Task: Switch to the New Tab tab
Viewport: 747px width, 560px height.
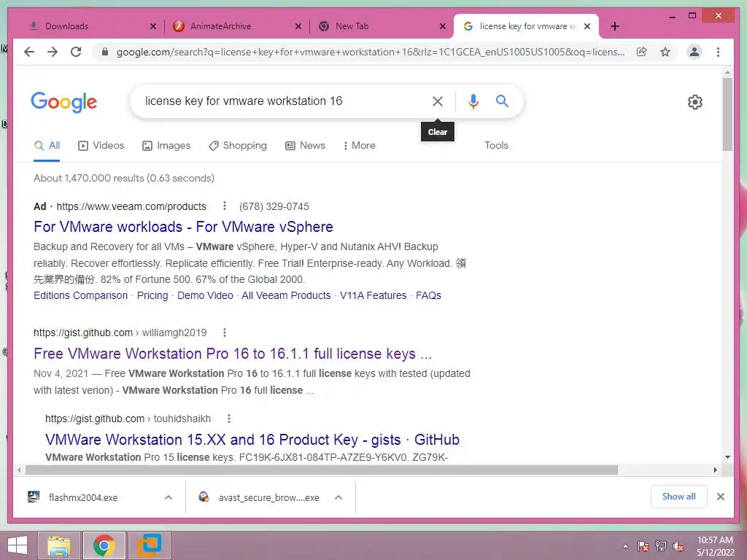Action: (x=382, y=26)
